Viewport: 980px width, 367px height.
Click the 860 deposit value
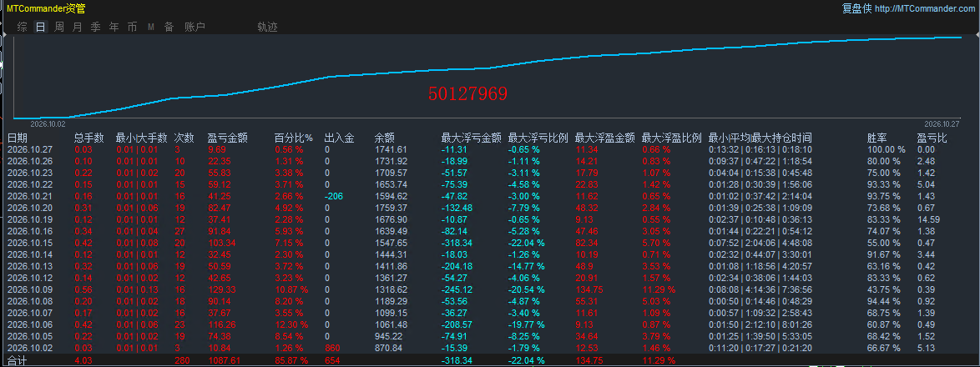tap(332, 349)
